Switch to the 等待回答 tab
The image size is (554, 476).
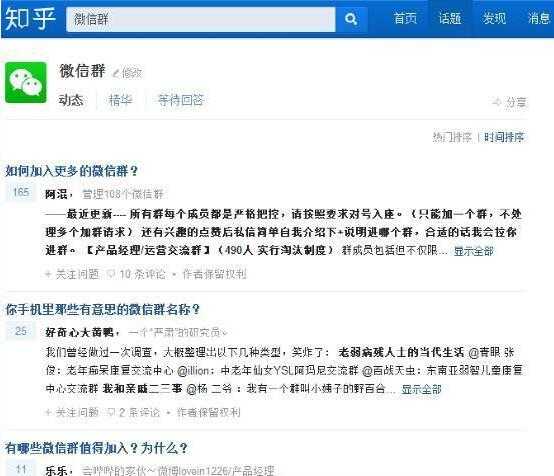(x=181, y=100)
